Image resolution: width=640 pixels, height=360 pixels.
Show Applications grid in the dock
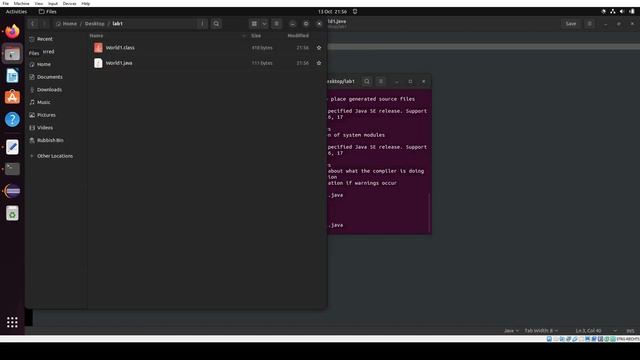click(12, 322)
